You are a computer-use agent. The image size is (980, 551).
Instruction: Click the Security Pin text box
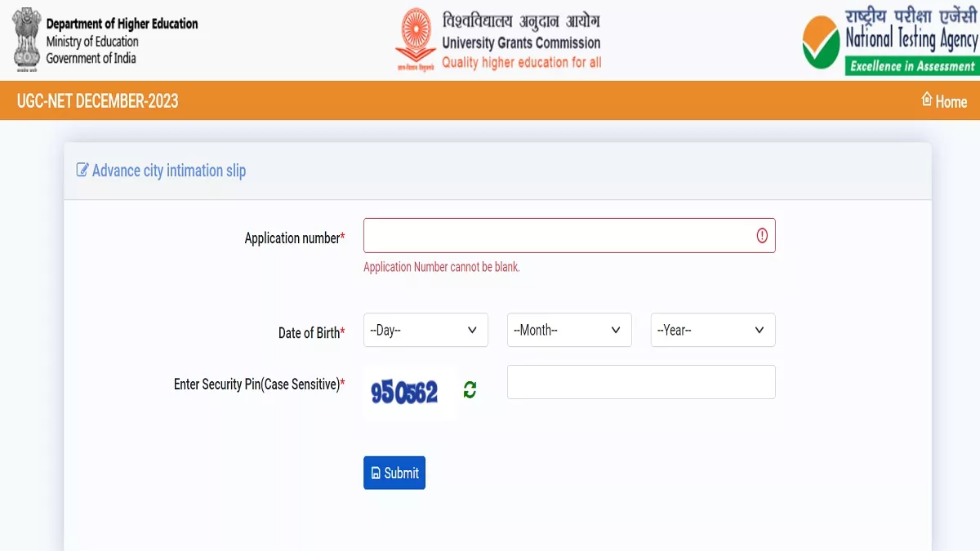pyautogui.click(x=641, y=382)
